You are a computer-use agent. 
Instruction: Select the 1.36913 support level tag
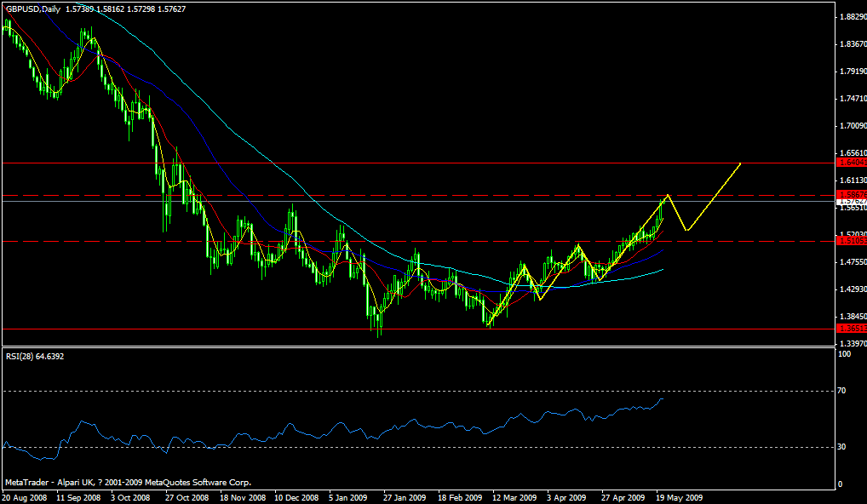click(x=849, y=326)
